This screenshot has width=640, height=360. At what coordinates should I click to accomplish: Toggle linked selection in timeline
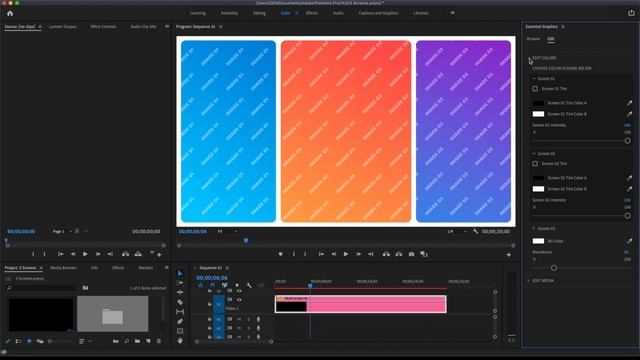pos(224,285)
